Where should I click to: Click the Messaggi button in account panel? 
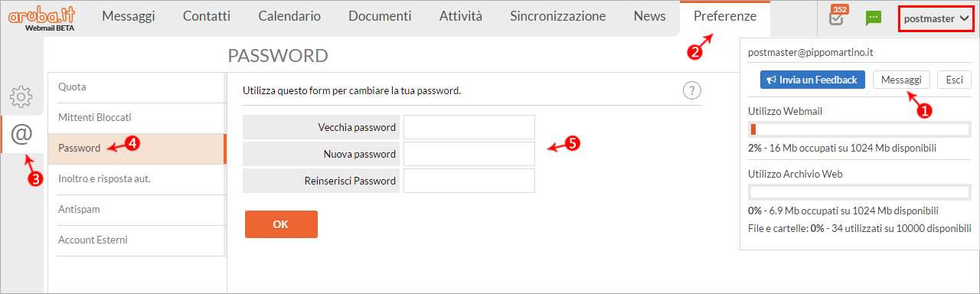(x=901, y=80)
